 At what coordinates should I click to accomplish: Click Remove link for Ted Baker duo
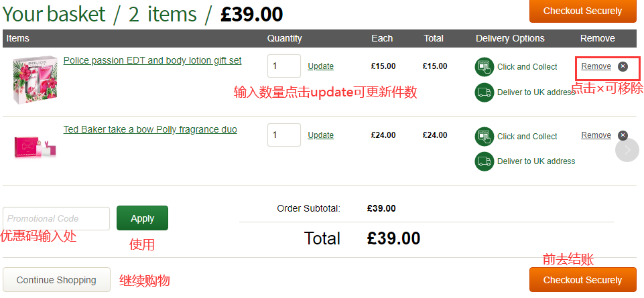coord(596,135)
